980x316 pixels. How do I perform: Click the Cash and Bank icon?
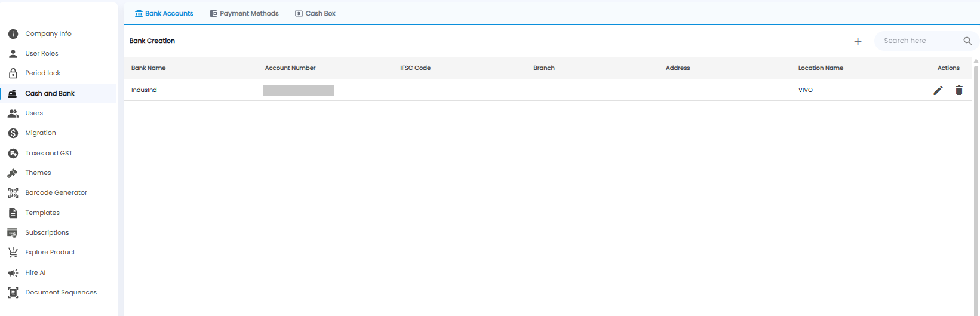click(13, 93)
